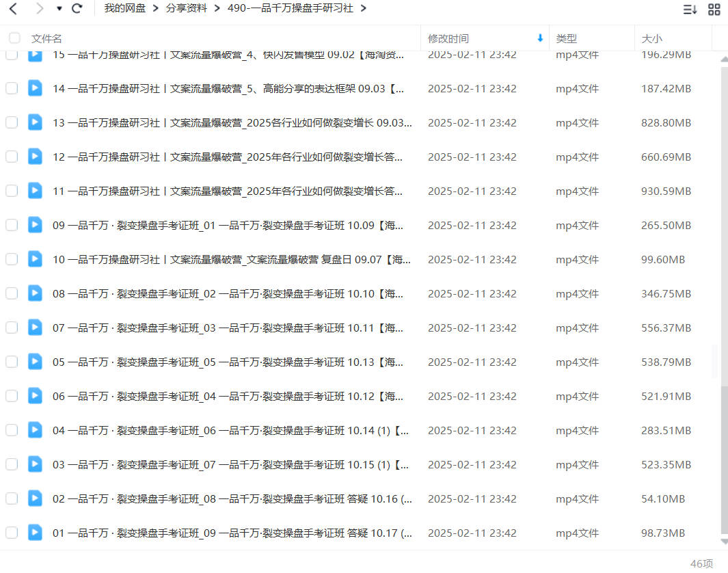Click the video icon of file 02
This screenshot has width=728, height=573.
[x=35, y=498]
